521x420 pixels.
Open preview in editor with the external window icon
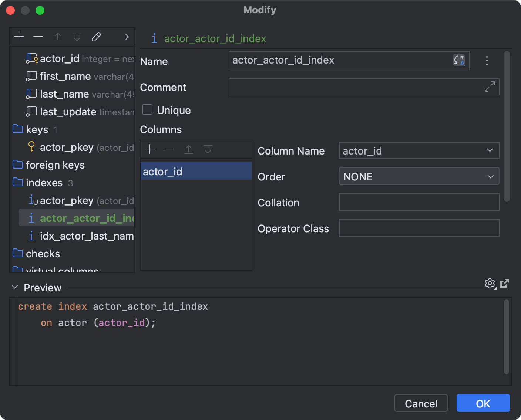click(505, 283)
